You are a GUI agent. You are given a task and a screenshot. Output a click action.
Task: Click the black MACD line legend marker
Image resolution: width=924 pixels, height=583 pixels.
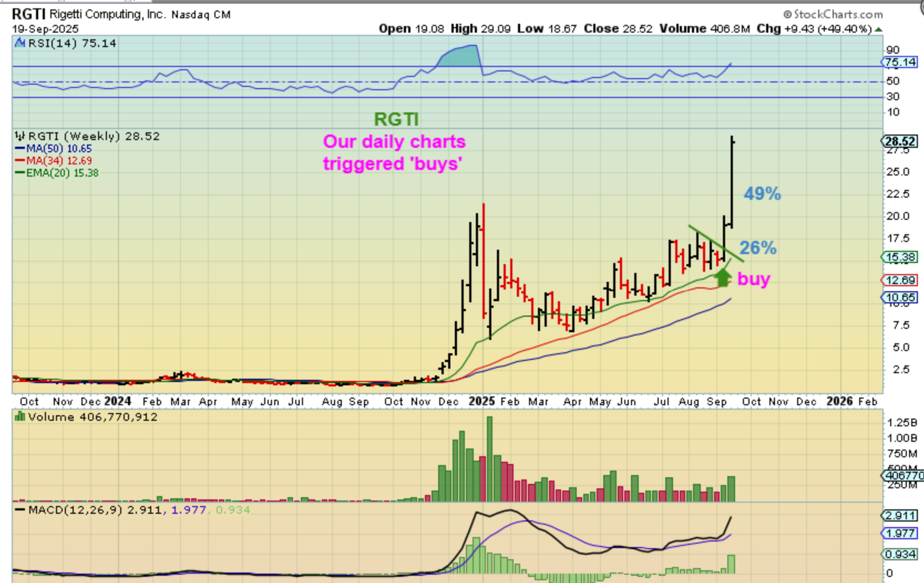[20, 510]
